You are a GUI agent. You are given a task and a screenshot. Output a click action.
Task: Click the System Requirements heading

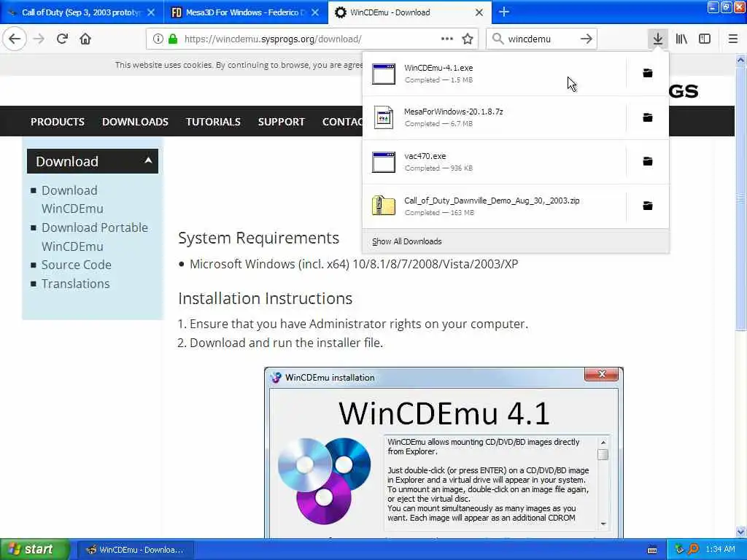[x=259, y=238]
